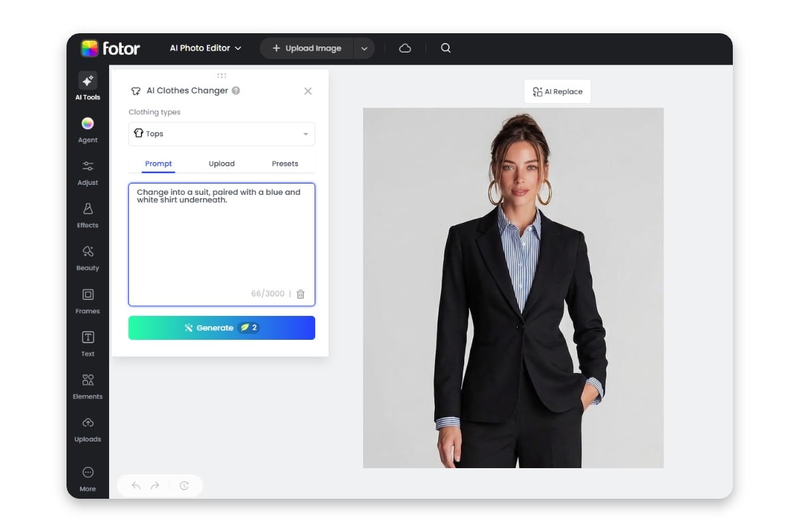This screenshot has height=532, width=798.
Task: Open cloud storage from the top bar
Action: tap(405, 48)
